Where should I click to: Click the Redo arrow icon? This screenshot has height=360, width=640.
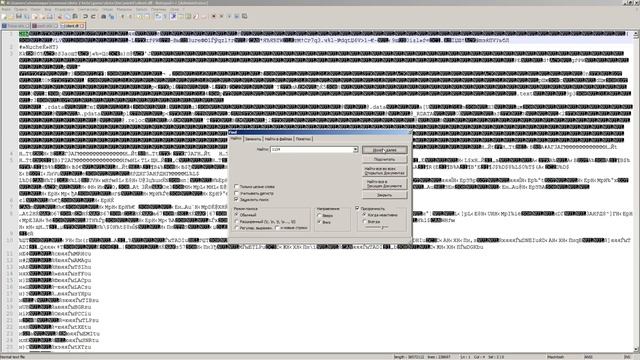pos(93,16)
